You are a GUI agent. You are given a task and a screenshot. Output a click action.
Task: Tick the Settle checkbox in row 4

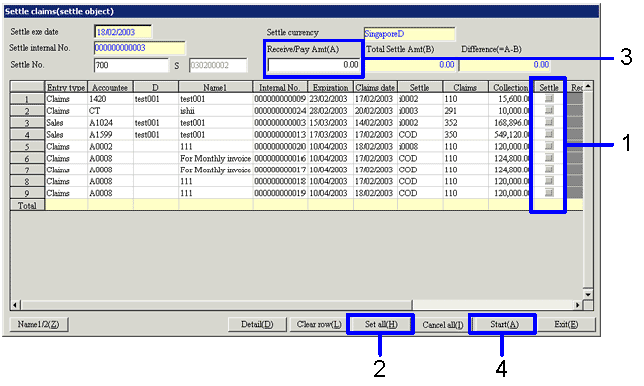click(x=549, y=134)
